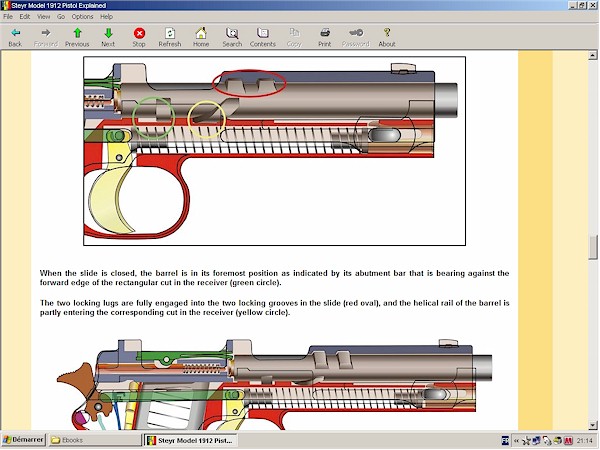Click the yellow-green disc tray icon

point(558,441)
